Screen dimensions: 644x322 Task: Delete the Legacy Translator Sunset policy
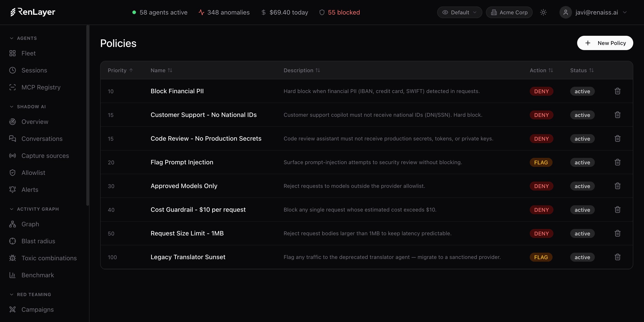pyautogui.click(x=617, y=257)
